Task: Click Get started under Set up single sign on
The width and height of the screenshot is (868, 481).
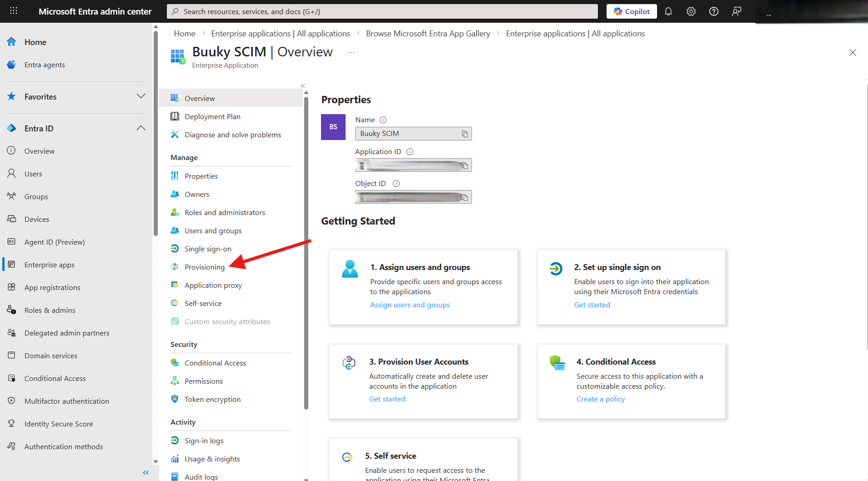Action: (592, 305)
